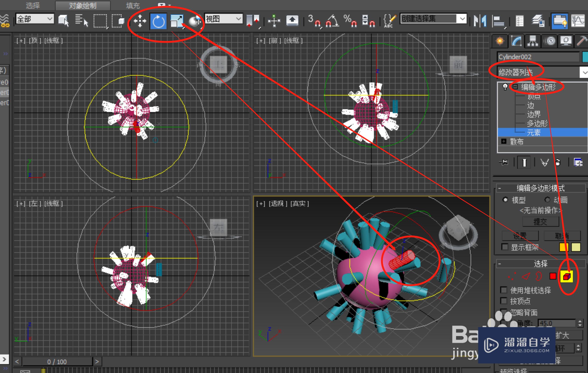The height and width of the screenshot is (373, 588).
Task: Remove modifier with the trash icon
Action: (558, 162)
